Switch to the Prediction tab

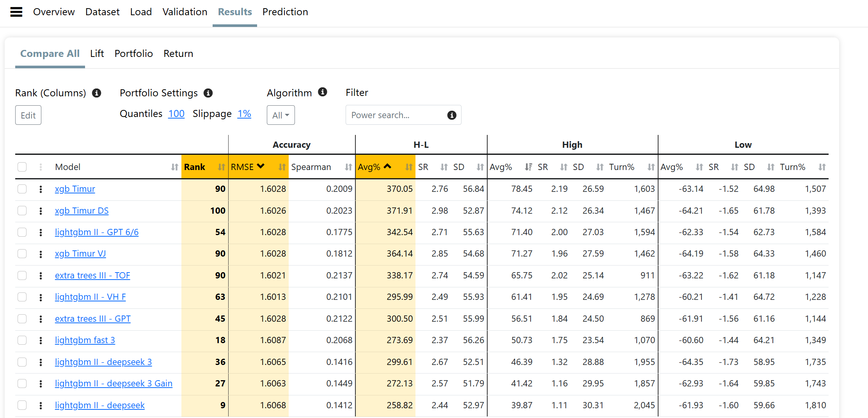tap(285, 12)
